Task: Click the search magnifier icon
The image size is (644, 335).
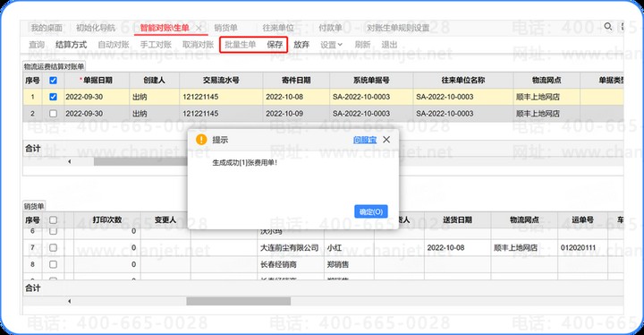Action: point(608,27)
